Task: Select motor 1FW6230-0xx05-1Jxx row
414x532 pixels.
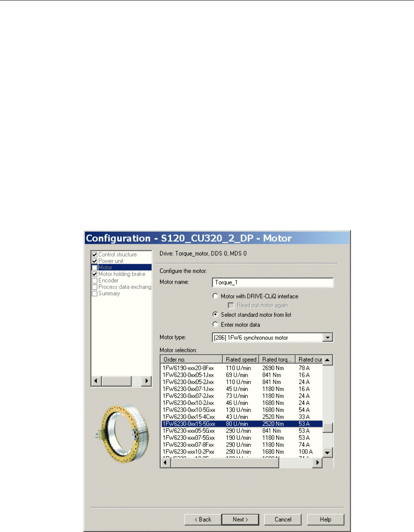Action: (x=241, y=375)
